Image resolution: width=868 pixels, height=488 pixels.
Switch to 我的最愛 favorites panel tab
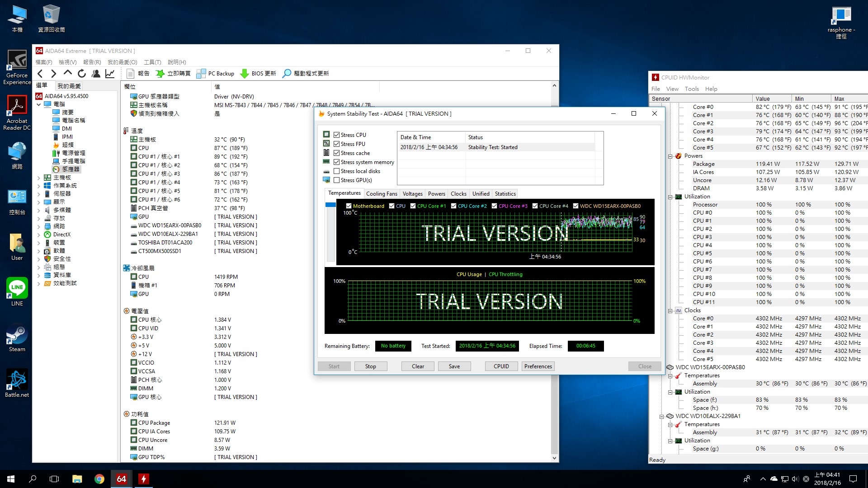[x=69, y=85]
